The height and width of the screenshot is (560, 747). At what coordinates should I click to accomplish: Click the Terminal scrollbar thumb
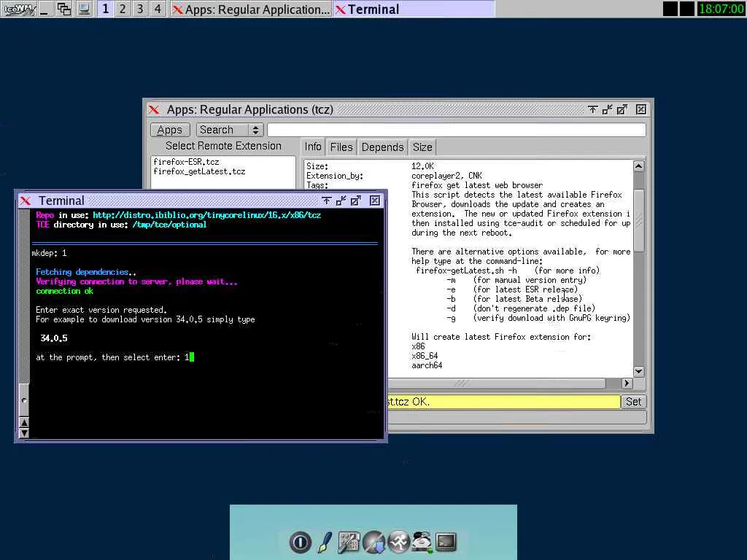point(24,400)
